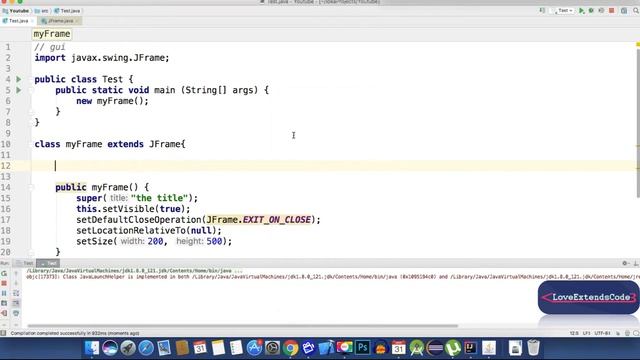This screenshot has height=360, width=640.
Task: Run the Test configuration with green play button
Action: click(x=582, y=11)
